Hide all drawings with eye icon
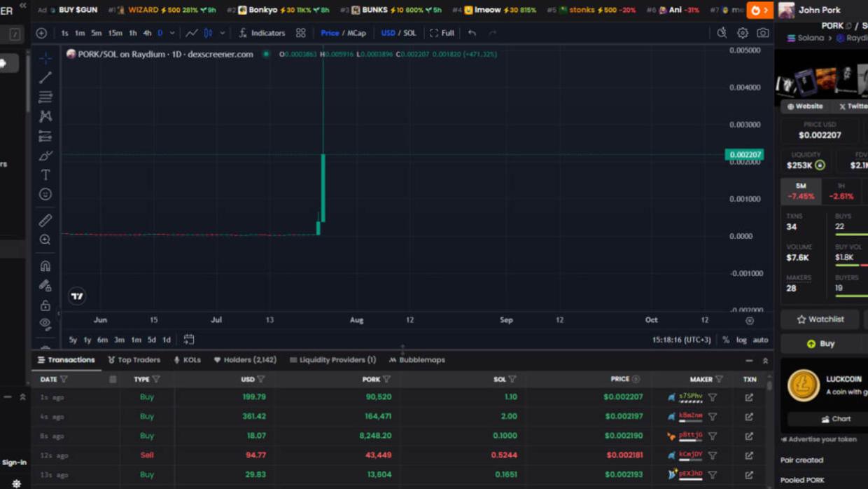This screenshot has height=489, width=868. [45, 324]
